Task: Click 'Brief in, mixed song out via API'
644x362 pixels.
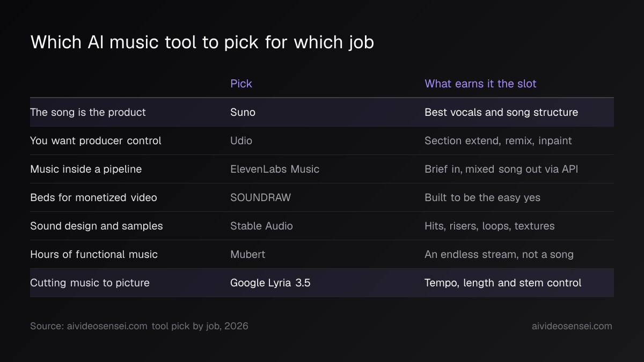Action: click(501, 169)
